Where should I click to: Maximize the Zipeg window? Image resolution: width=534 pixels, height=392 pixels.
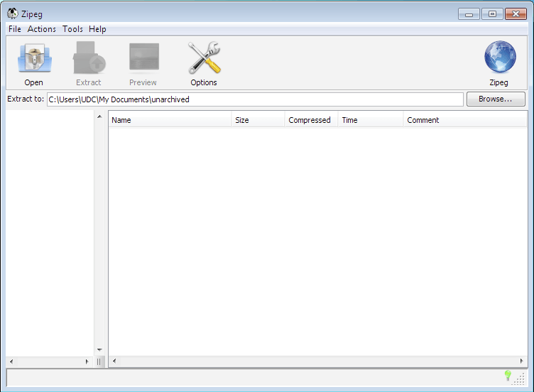492,14
